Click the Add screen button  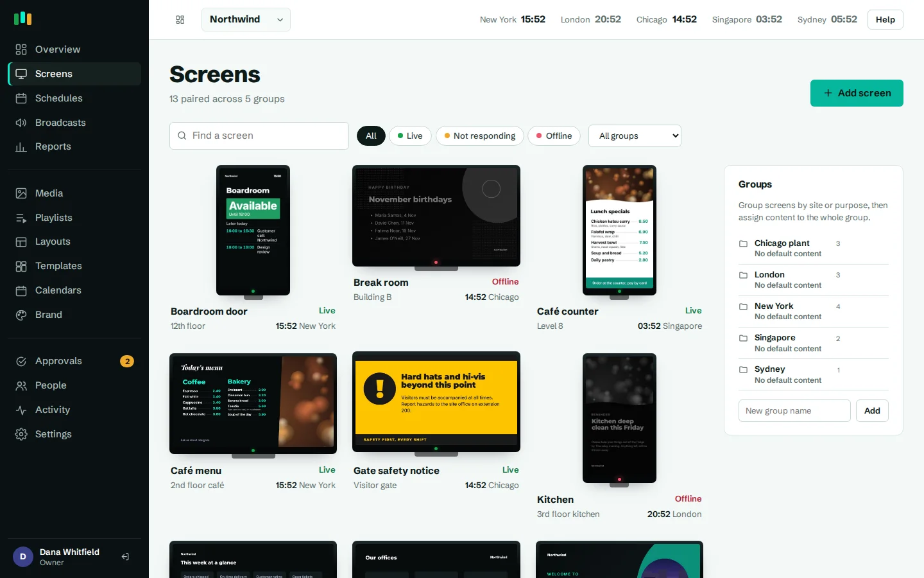[x=857, y=93]
